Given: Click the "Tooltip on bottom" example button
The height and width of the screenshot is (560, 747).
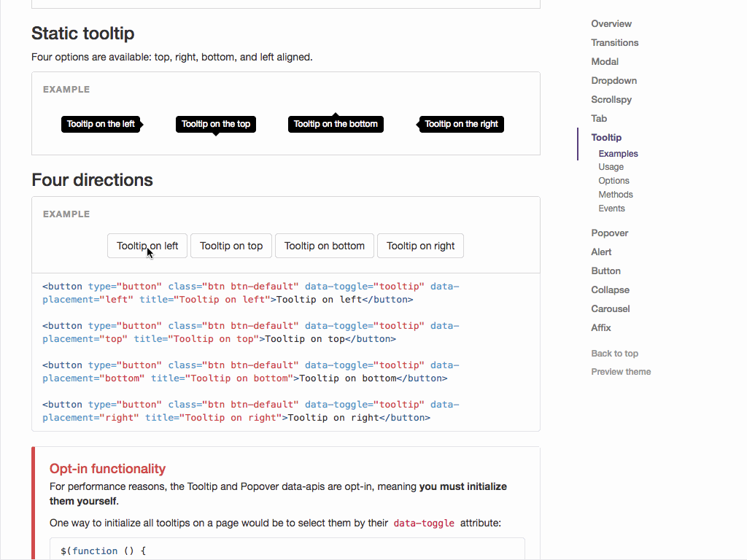Looking at the screenshot, I should point(324,246).
